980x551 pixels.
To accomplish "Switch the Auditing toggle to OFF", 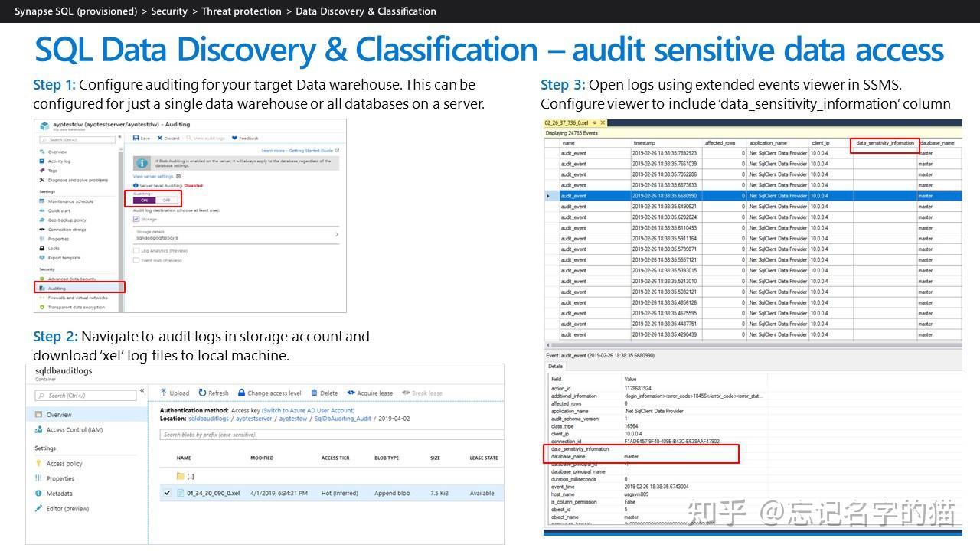I will point(167,199).
